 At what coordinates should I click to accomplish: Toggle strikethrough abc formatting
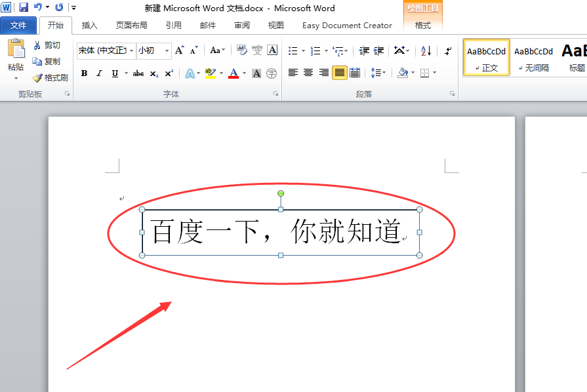(x=138, y=73)
